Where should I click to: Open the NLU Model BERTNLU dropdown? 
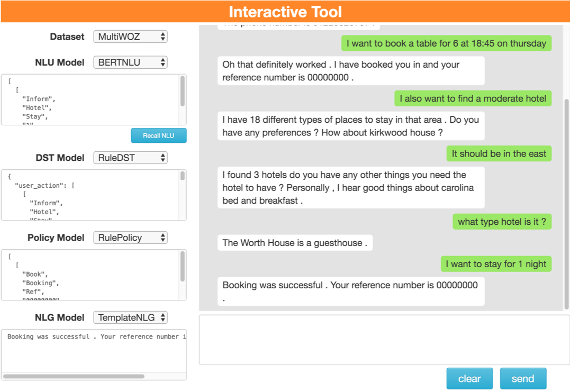tap(130, 62)
